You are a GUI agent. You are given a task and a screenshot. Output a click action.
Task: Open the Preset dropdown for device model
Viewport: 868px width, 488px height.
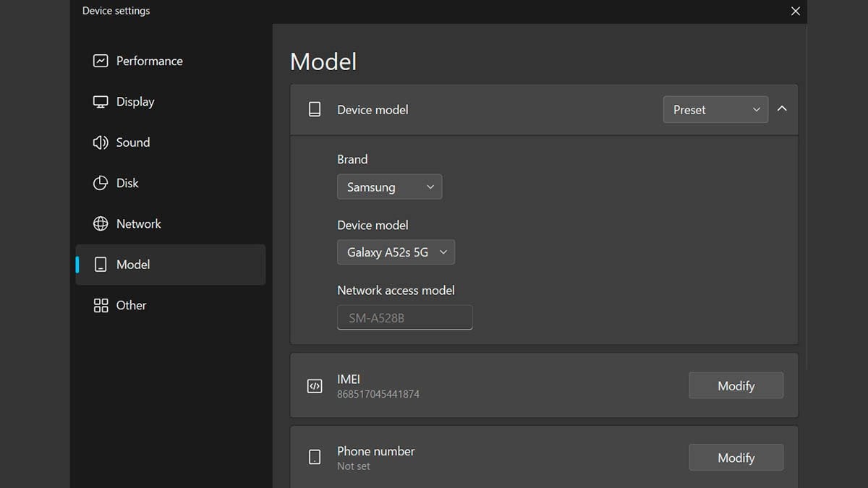pos(715,110)
